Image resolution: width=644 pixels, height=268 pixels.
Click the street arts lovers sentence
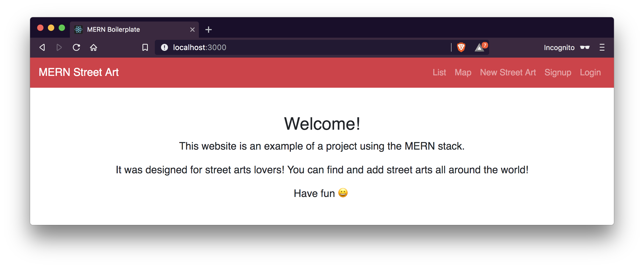coord(322,170)
